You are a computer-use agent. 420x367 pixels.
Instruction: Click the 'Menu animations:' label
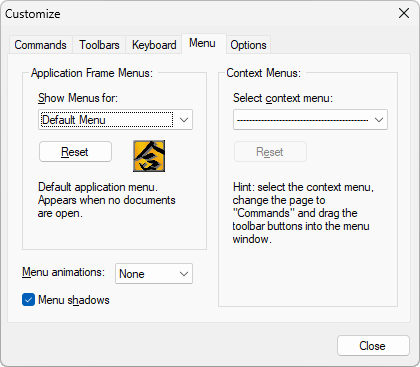click(63, 272)
